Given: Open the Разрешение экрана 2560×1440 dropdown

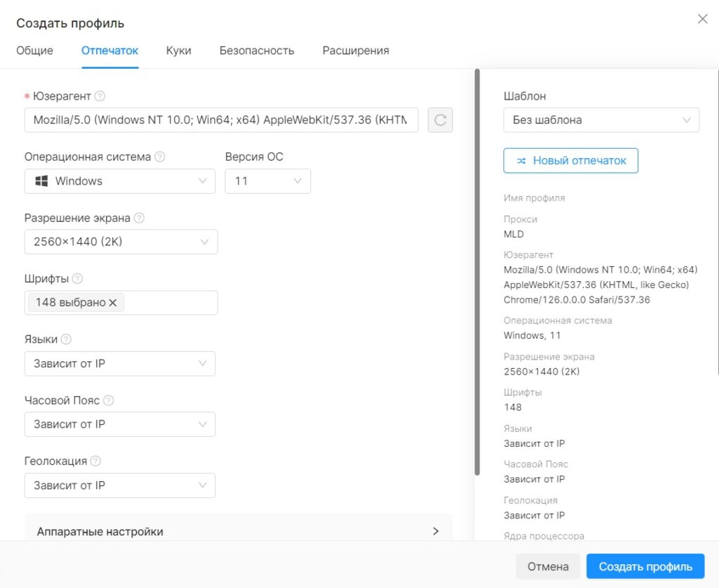Looking at the screenshot, I should 121,242.
